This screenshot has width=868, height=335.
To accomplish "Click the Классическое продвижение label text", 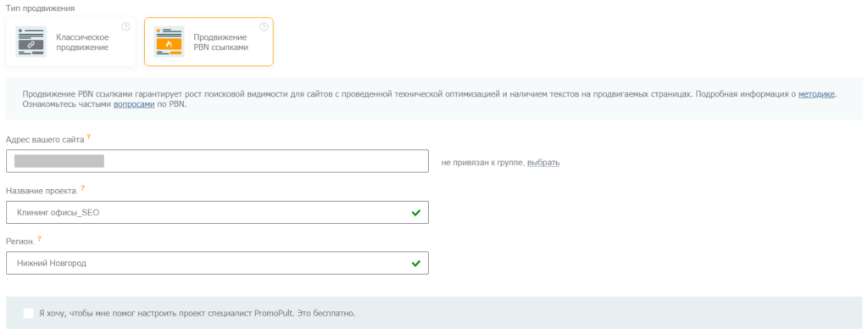I will [x=82, y=42].
